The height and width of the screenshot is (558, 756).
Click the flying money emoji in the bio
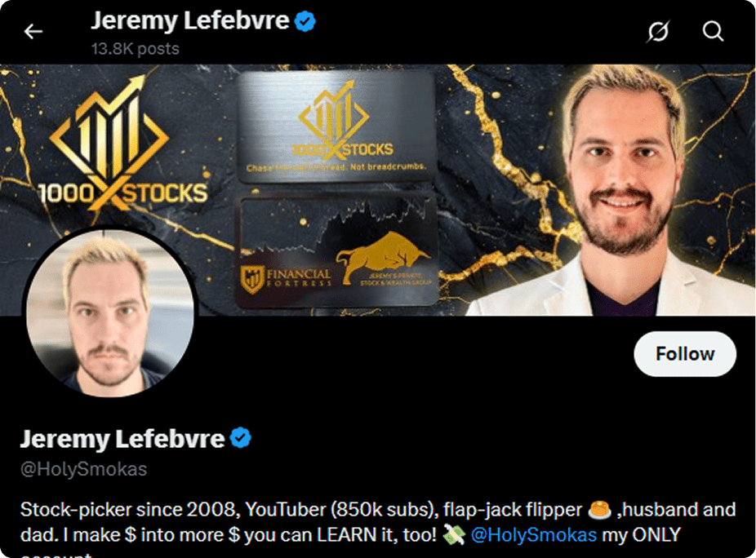[454, 535]
